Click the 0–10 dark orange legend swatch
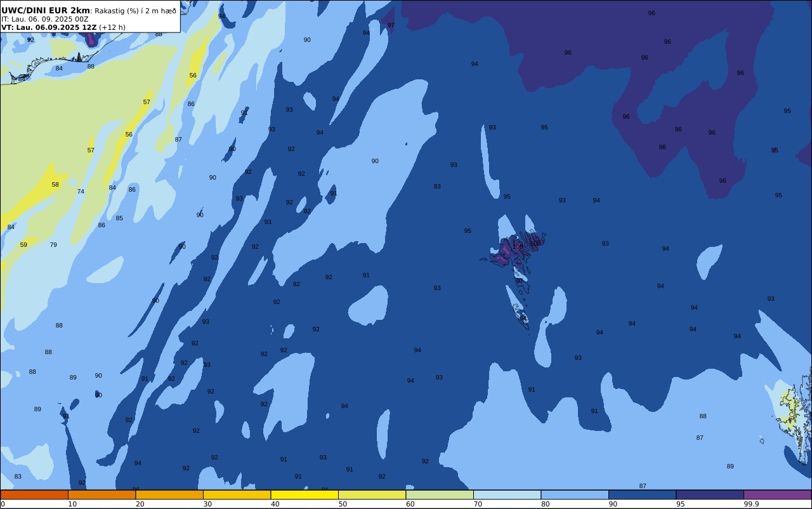812x509 pixels. pos(34,494)
